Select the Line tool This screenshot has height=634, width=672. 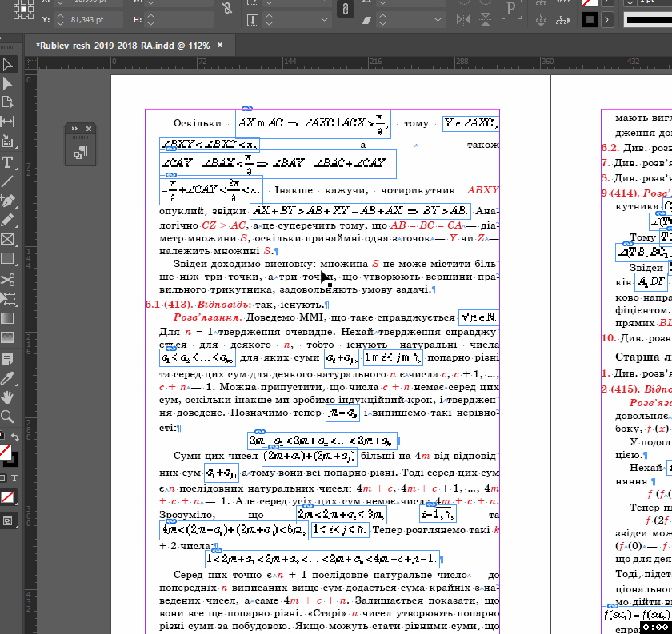(8, 181)
